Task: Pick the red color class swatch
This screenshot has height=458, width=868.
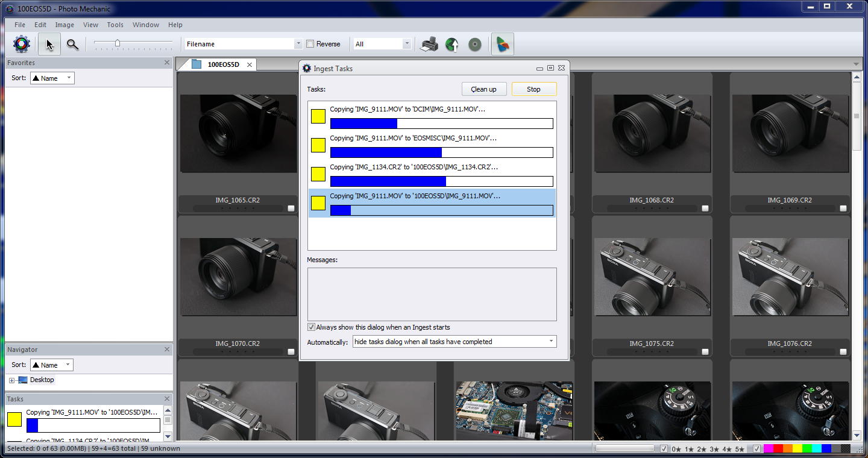Action: (x=779, y=449)
